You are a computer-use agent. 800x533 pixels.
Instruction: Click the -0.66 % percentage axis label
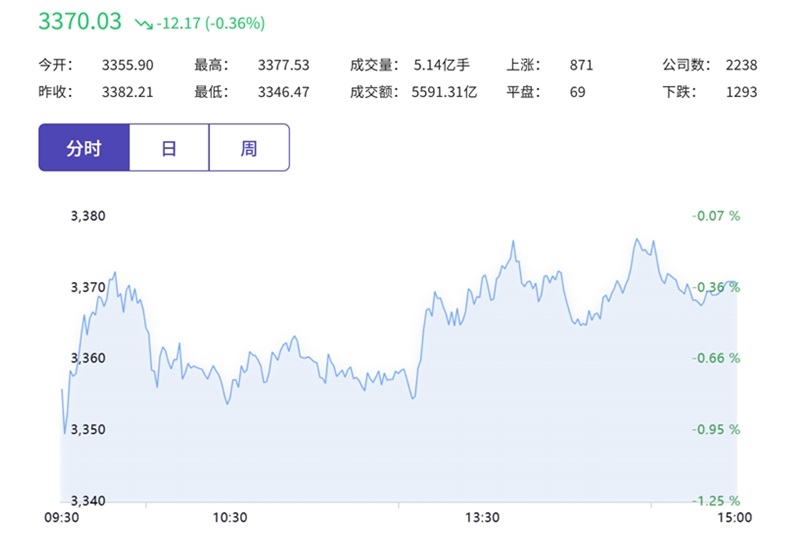tap(716, 358)
